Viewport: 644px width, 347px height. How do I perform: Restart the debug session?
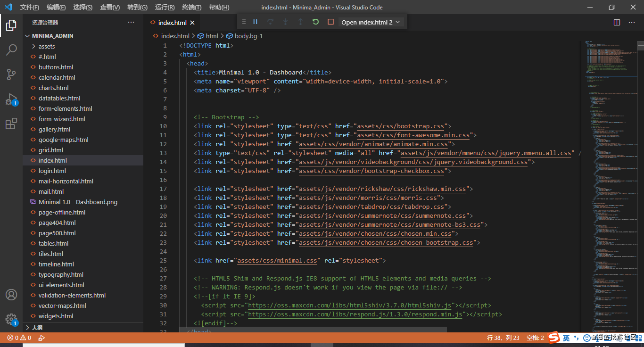[x=315, y=22]
